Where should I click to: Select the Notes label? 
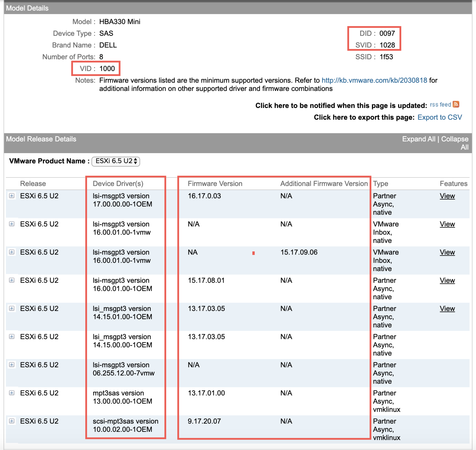click(85, 80)
